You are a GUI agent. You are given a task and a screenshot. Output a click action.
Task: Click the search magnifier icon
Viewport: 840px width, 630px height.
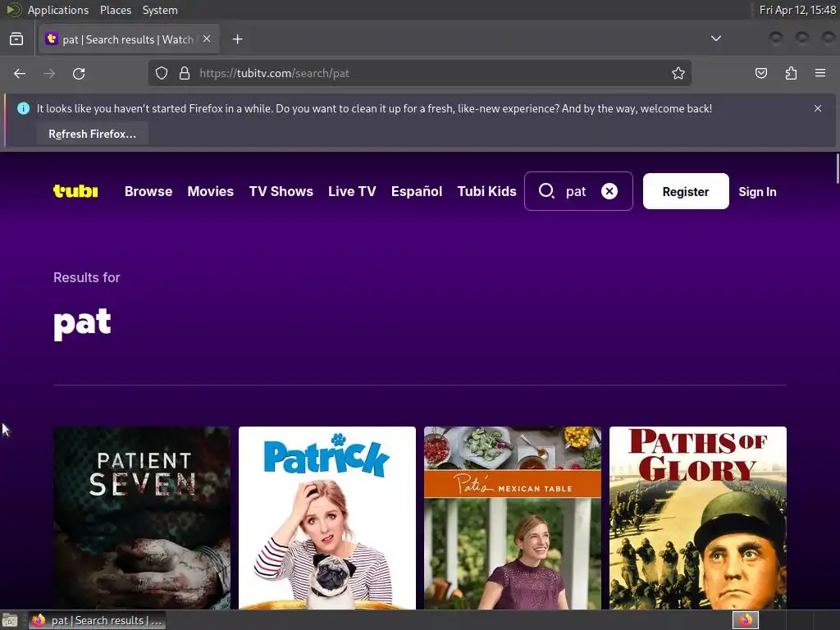(546, 190)
